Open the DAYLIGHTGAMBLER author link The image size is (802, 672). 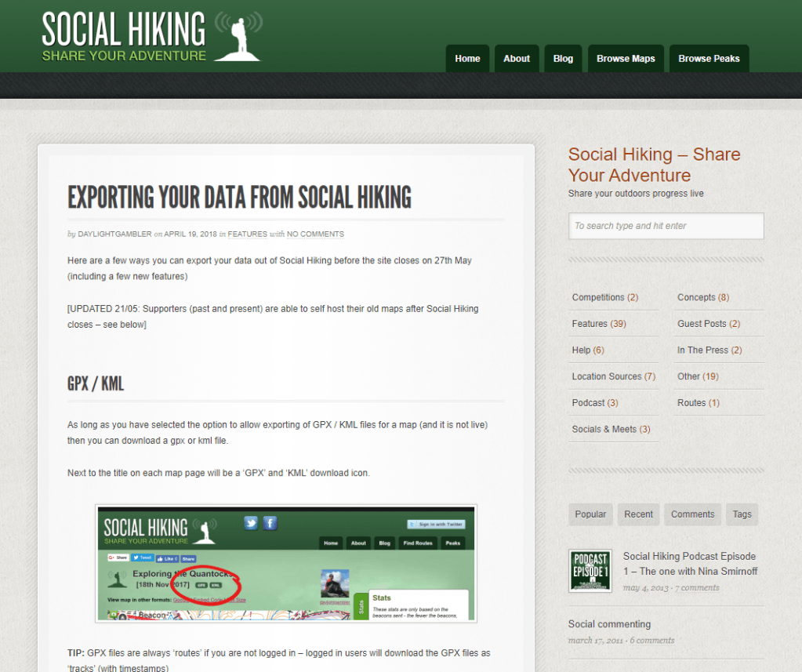point(114,234)
